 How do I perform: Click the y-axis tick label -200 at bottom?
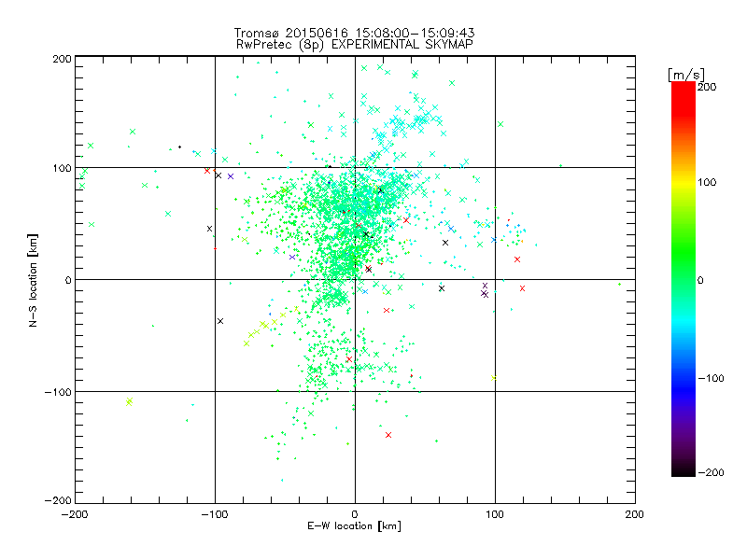click(x=58, y=500)
